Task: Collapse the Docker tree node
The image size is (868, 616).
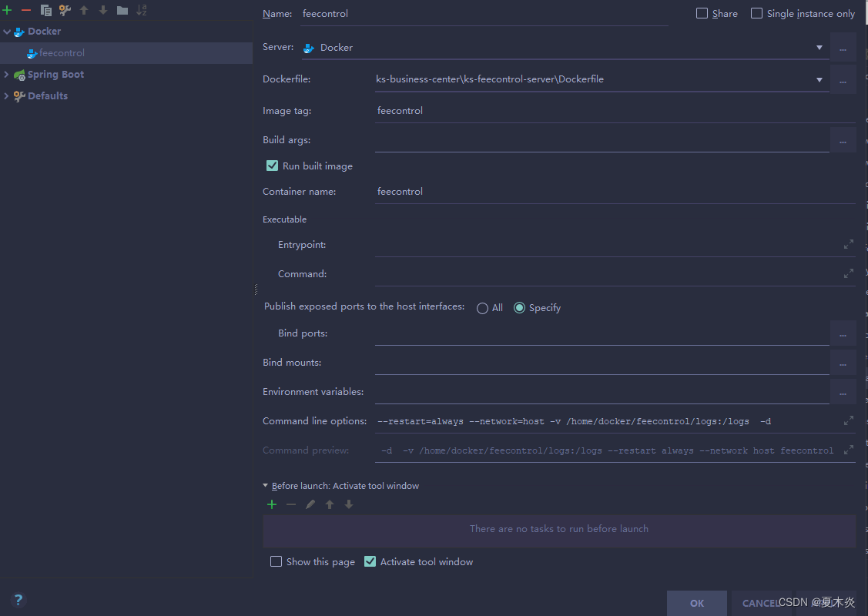Action: 7,32
